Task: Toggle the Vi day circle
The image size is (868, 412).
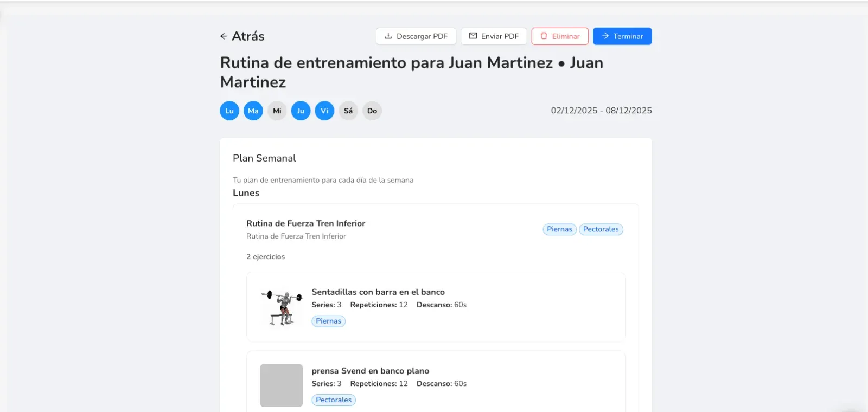Action: 324,111
